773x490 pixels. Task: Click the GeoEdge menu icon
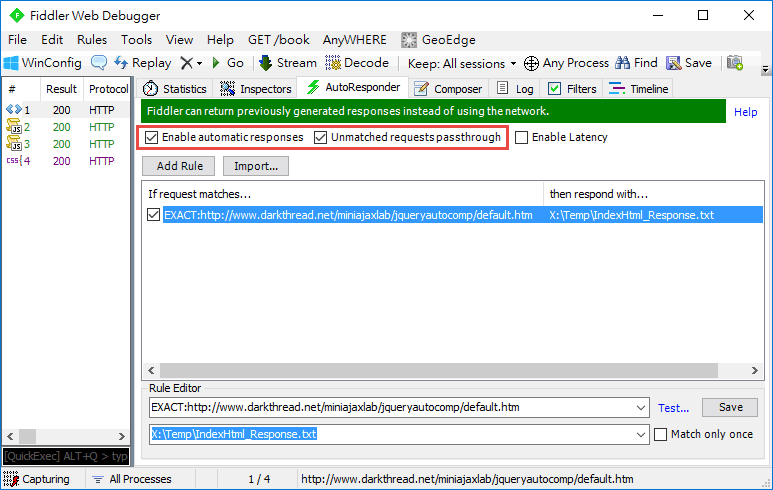(x=409, y=40)
